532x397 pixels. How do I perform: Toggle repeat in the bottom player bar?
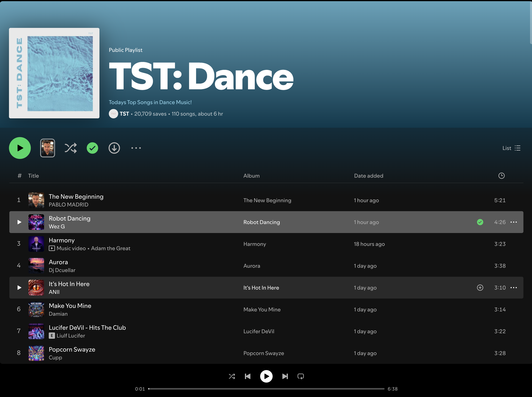pos(301,376)
